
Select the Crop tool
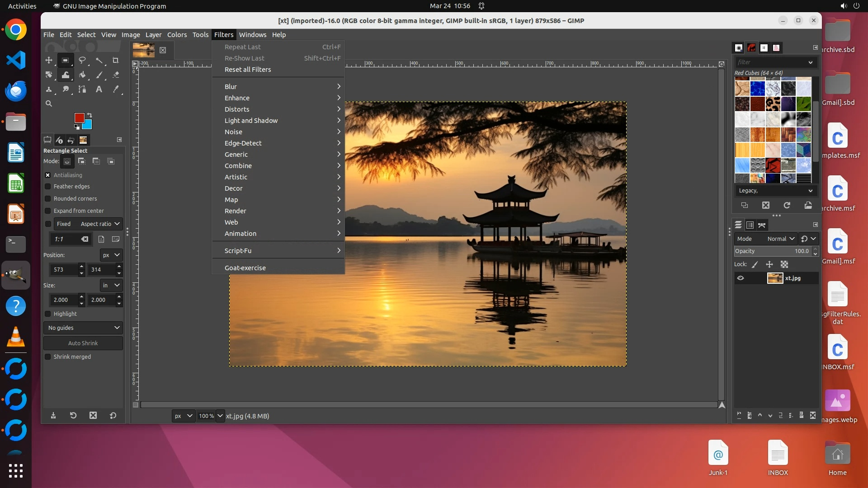click(116, 60)
